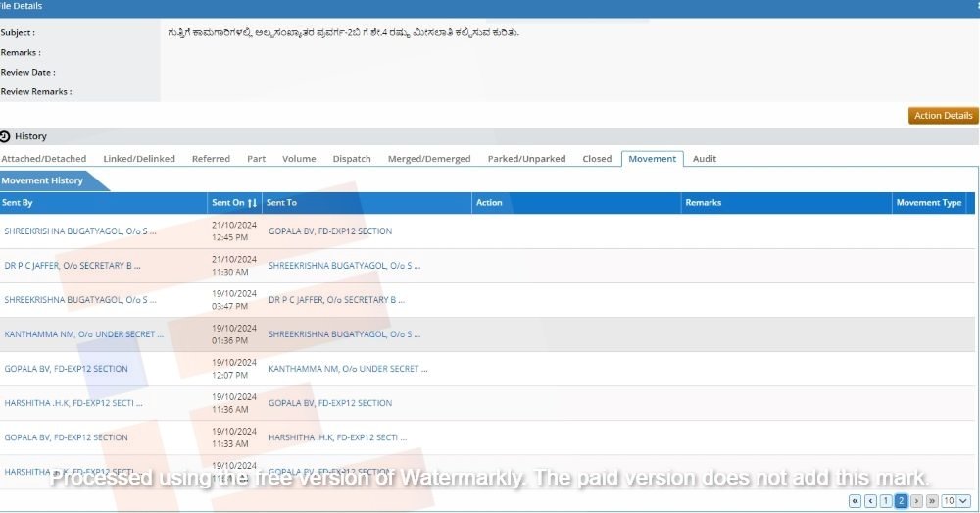Select row sent by KANTHAMMA NM

(x=84, y=334)
